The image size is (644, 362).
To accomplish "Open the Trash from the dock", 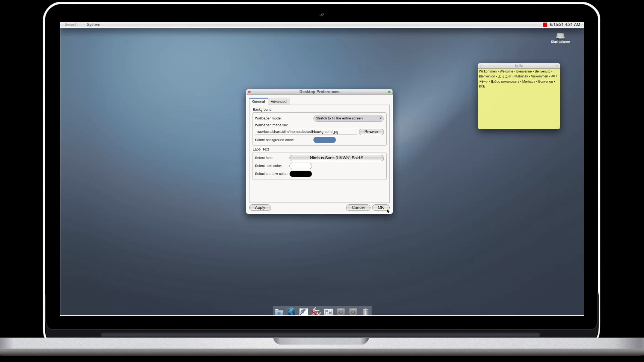I will point(365,311).
